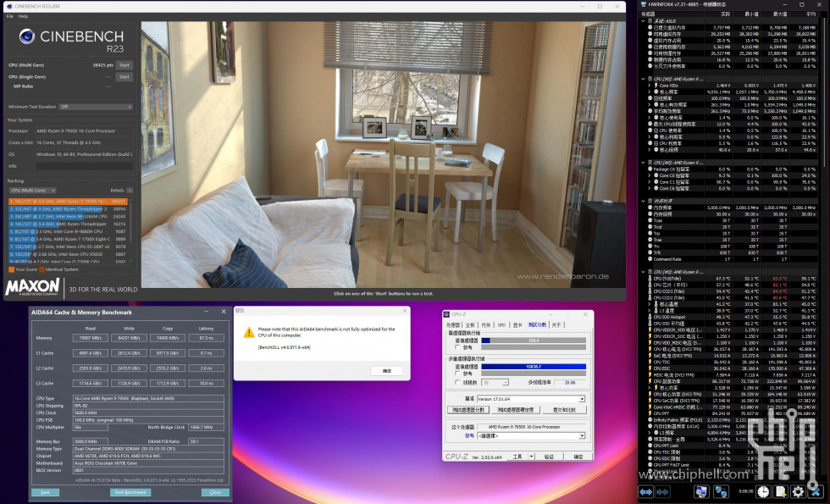Click the thermometer icon beside CPU CCD1 (Tdie)
This screenshot has width=830, height=504.
(650, 291)
